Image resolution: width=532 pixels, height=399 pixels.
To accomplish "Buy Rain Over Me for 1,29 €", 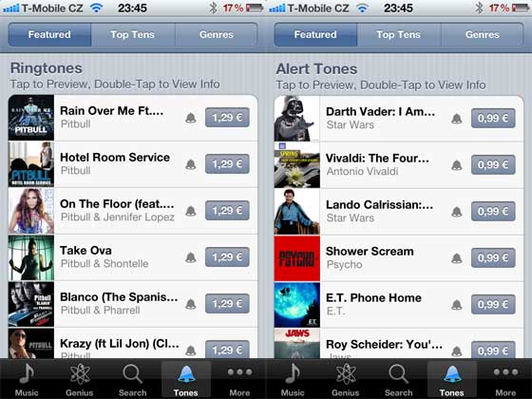I will coord(227,118).
